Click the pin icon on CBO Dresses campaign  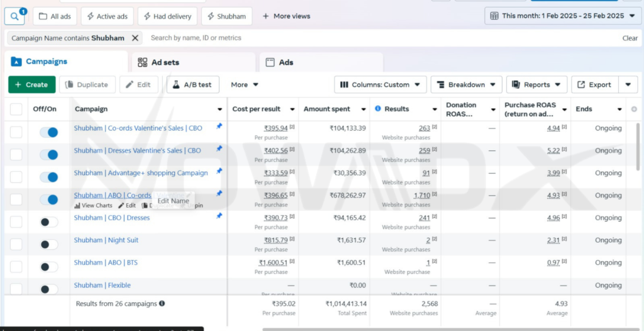[219, 216]
